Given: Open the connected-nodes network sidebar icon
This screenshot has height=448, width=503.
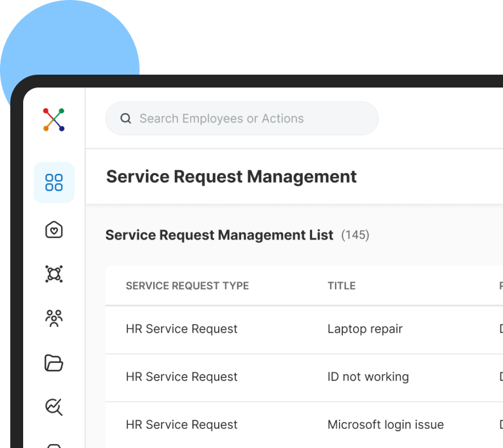Looking at the screenshot, I should (54, 274).
